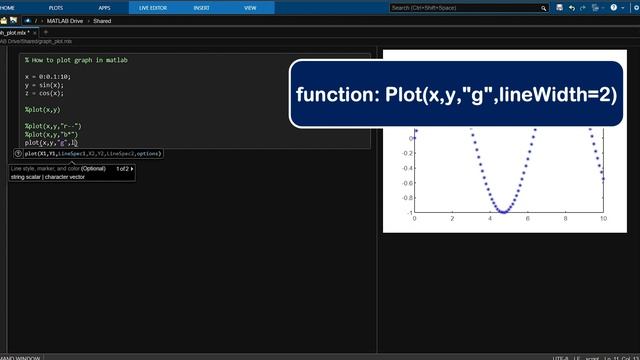The image size is (640, 360).
Task: Click the back navigation arrow in address bar
Action: click(x=27, y=21)
